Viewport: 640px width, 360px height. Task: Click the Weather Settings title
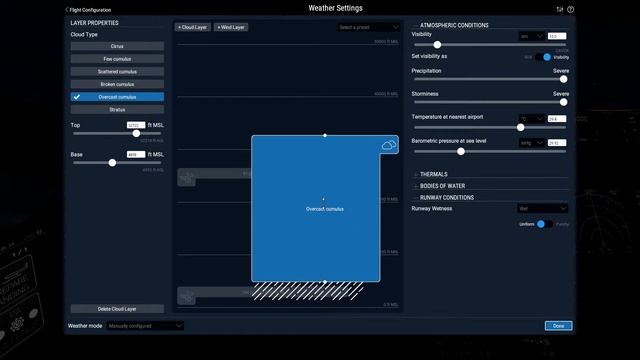click(x=336, y=8)
